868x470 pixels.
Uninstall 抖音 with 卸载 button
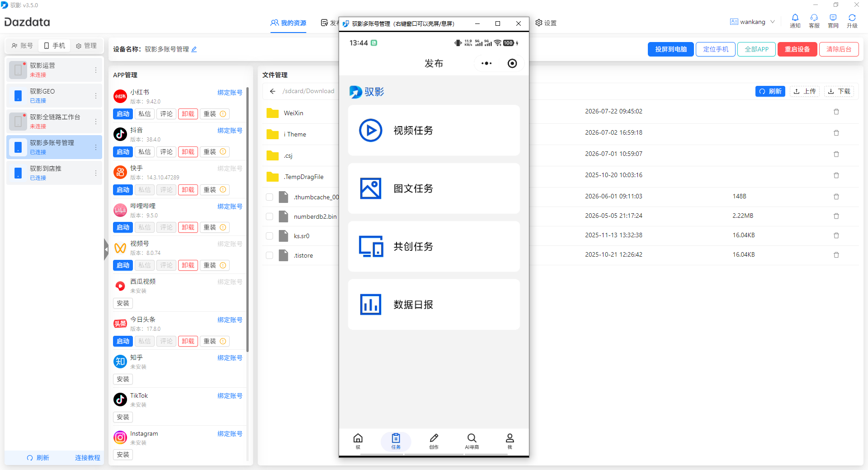tap(188, 152)
